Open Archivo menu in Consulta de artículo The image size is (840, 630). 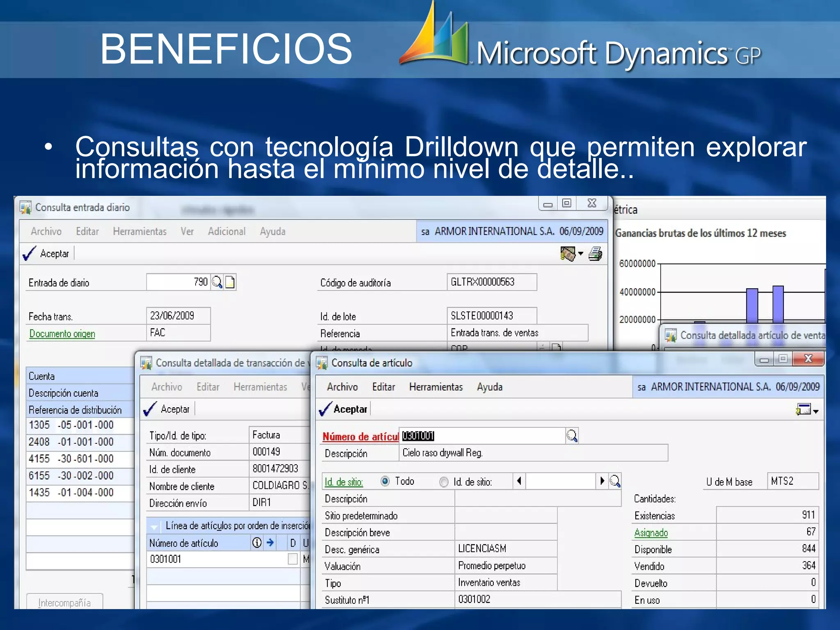(x=342, y=387)
